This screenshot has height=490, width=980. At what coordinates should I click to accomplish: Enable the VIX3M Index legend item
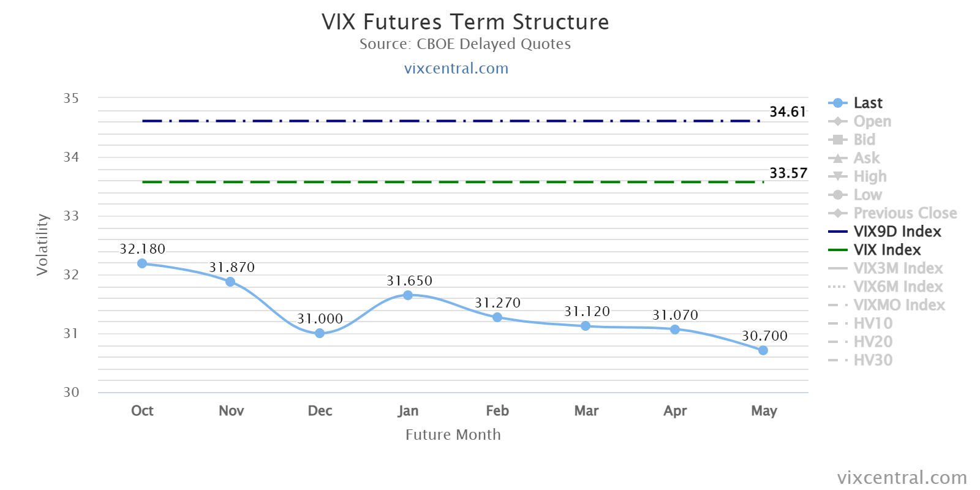[x=885, y=268]
